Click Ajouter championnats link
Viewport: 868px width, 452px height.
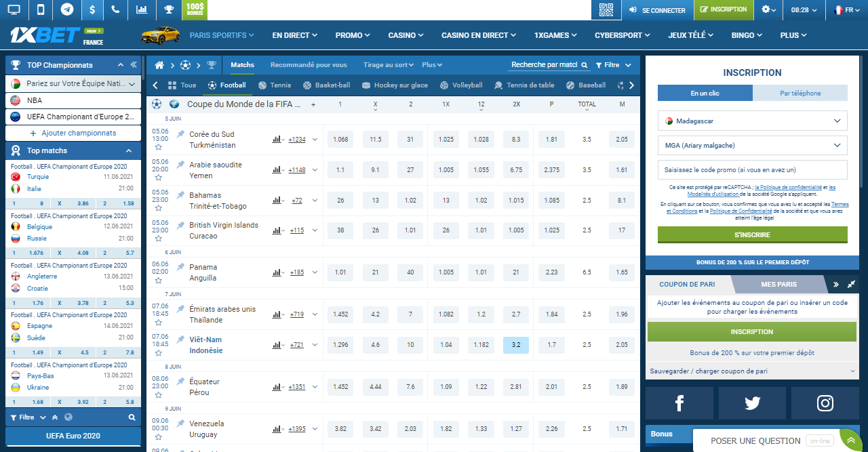tap(73, 133)
